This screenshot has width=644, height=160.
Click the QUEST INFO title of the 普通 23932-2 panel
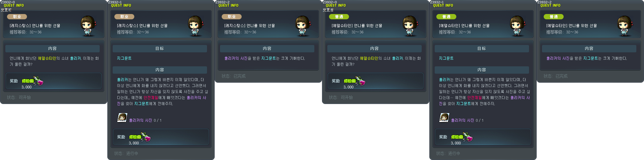(550, 6)
